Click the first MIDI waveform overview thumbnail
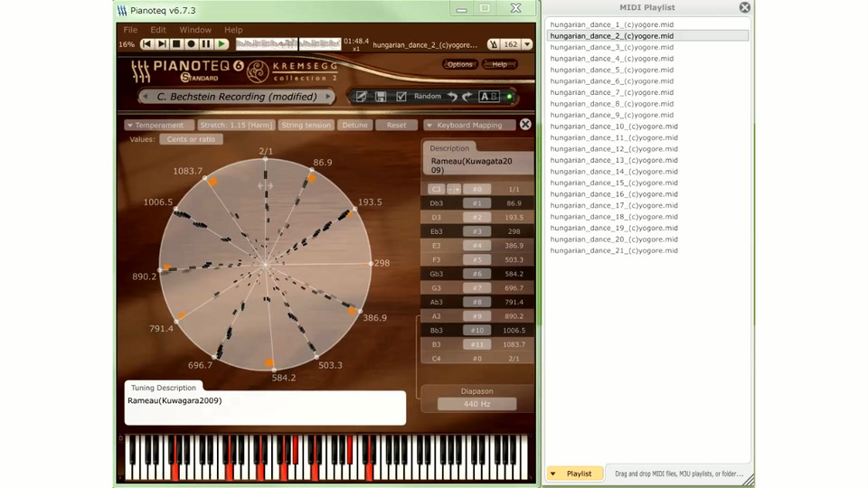Screen dimensions: 868x488 pos(267,44)
